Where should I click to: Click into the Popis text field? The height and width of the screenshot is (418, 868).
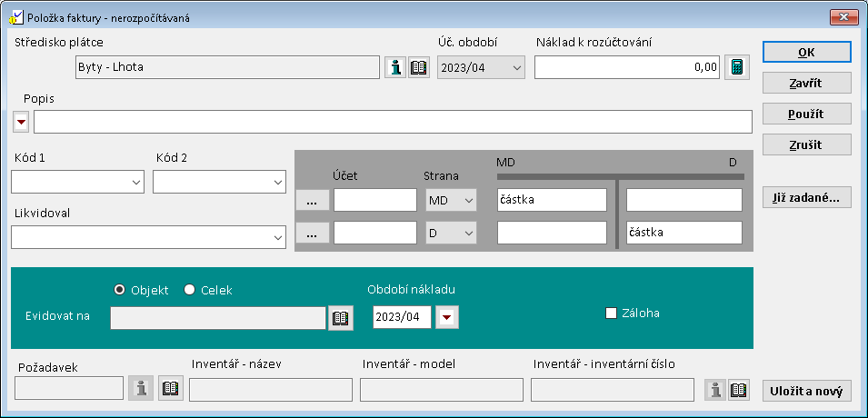tap(393, 122)
